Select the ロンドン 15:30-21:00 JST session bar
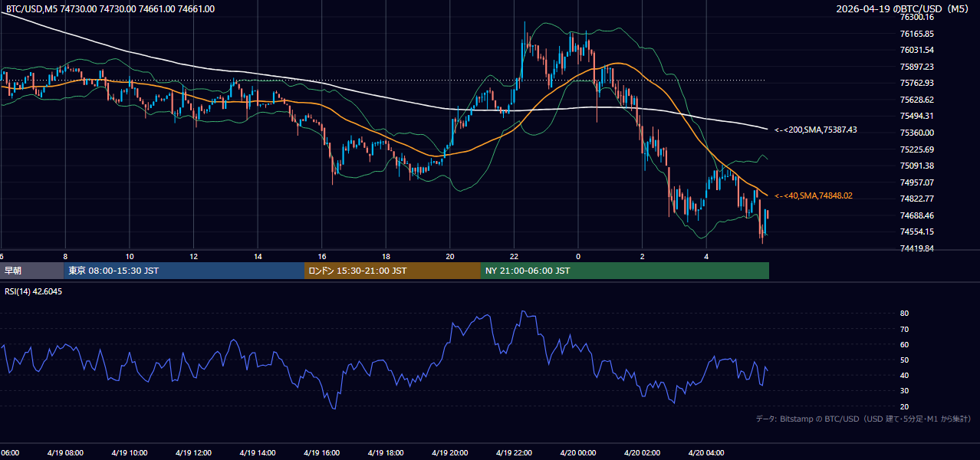980x460 pixels. [393, 271]
